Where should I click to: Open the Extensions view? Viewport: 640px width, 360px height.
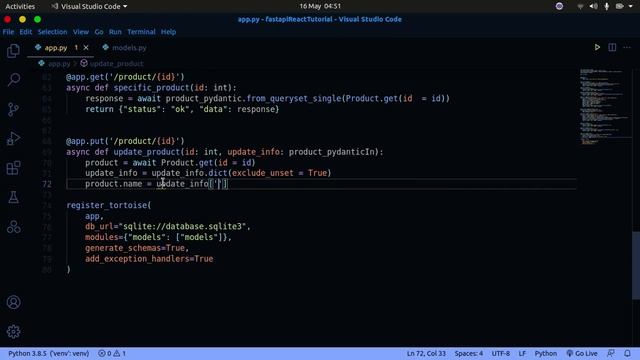tap(13, 168)
